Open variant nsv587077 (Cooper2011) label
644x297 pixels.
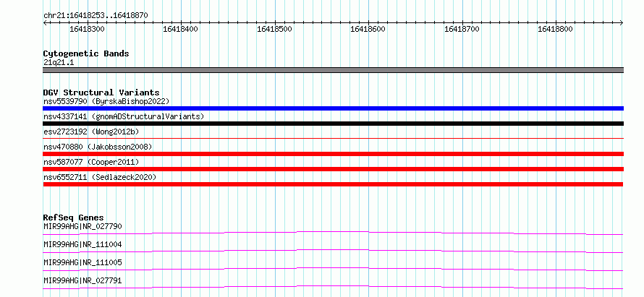point(91,162)
